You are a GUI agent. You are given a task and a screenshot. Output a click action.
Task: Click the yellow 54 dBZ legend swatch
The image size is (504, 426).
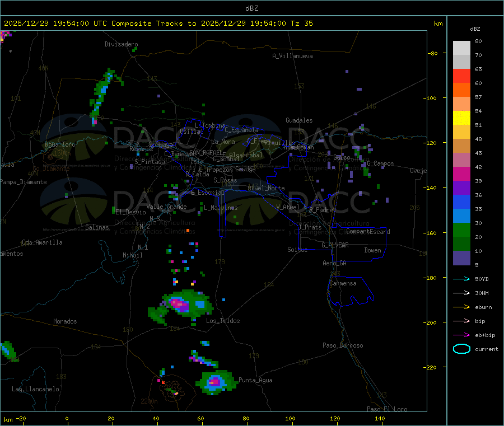461,118
